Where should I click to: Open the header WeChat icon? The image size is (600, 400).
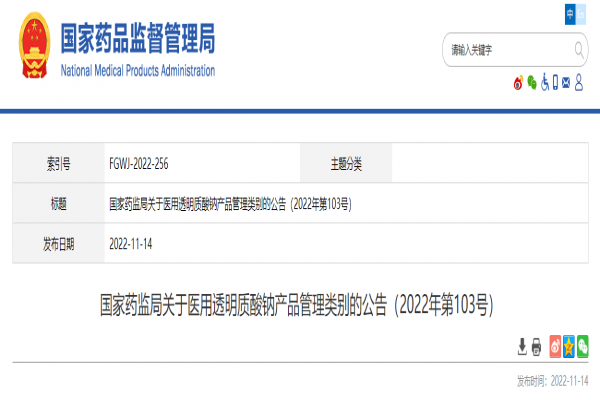tap(532, 82)
